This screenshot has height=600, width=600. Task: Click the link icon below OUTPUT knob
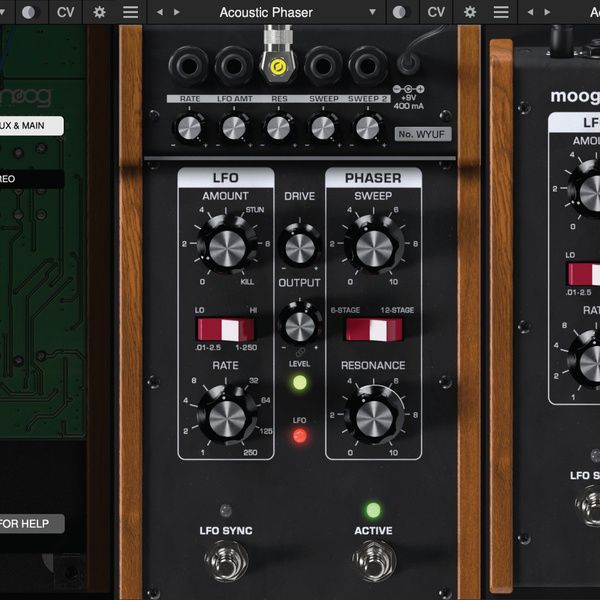pos(300,352)
